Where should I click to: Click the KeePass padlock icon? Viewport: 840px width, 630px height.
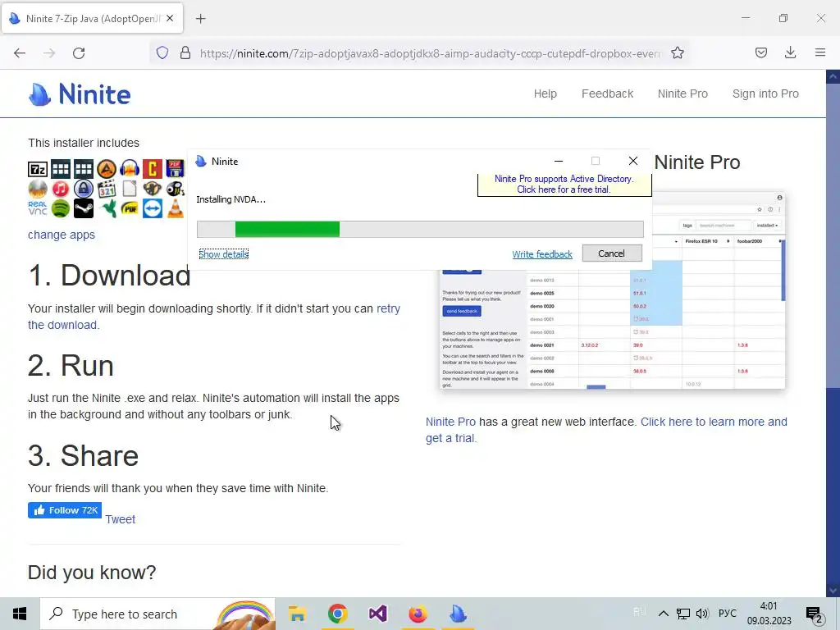(x=84, y=189)
